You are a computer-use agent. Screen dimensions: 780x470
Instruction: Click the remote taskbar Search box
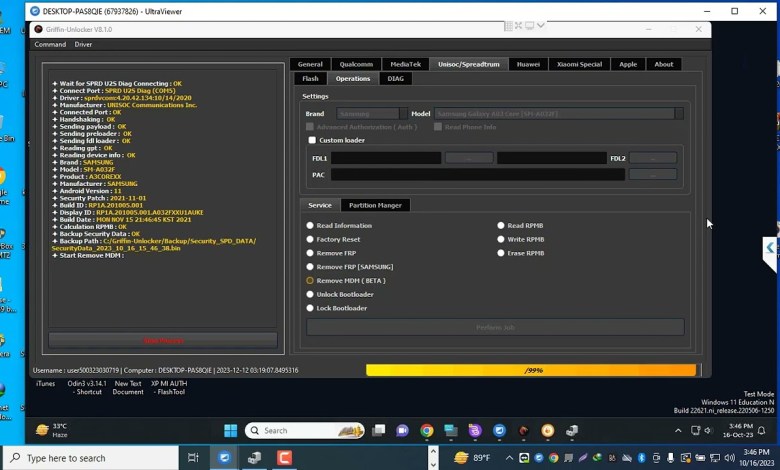(x=304, y=431)
